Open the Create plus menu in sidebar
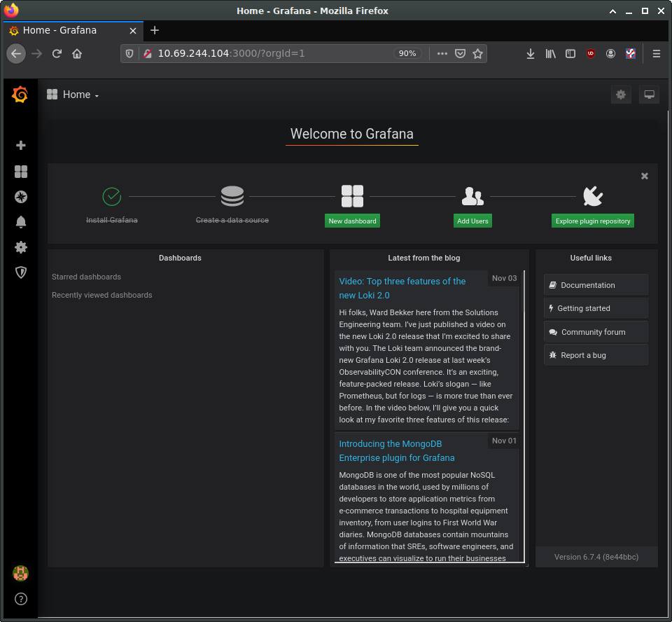Screen dimensions: 672x622 tap(20, 146)
